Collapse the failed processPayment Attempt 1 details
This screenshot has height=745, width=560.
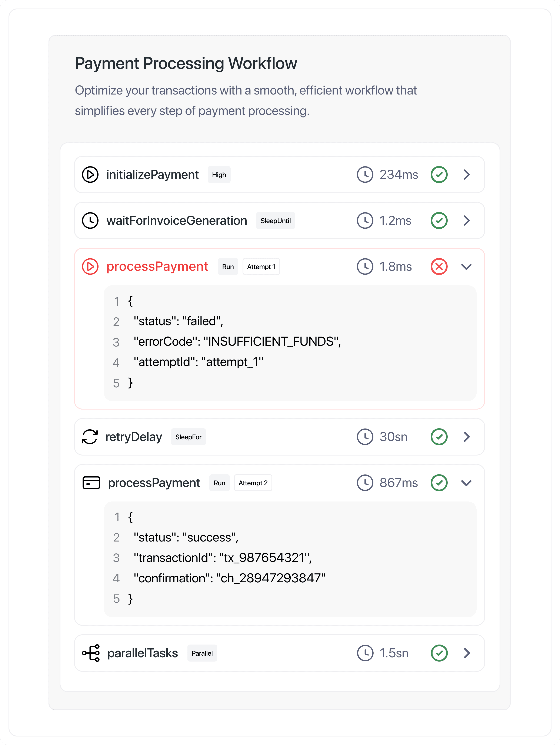(466, 266)
